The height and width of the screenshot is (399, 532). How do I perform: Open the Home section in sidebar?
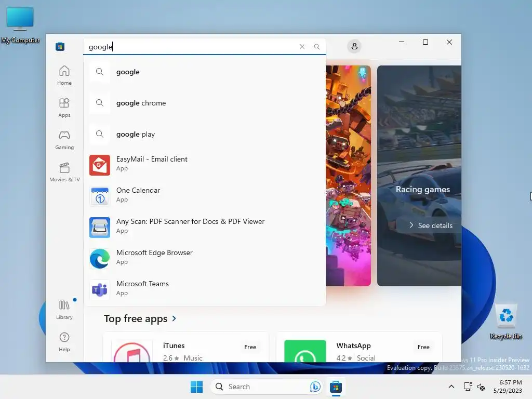click(64, 75)
